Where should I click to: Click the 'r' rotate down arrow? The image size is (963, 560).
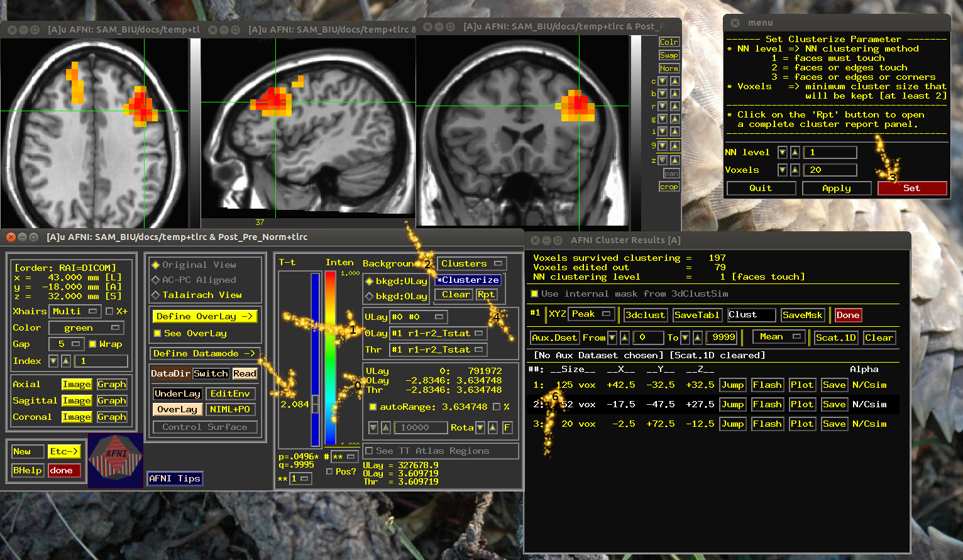click(663, 106)
